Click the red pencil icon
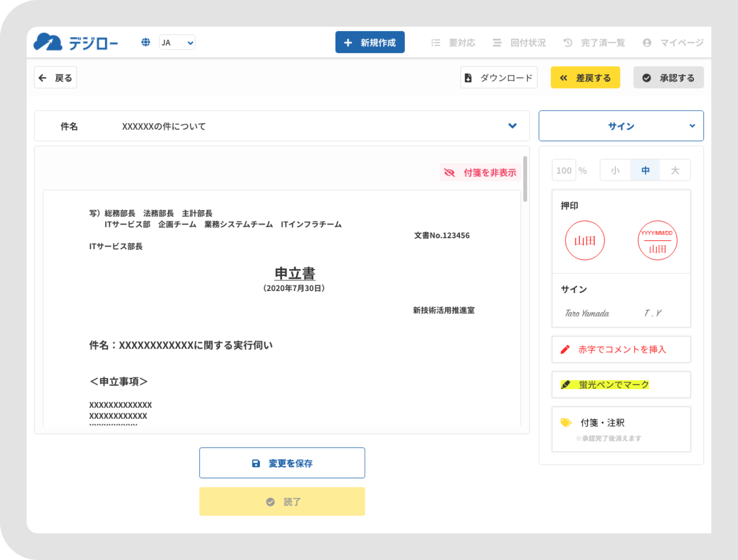The width and height of the screenshot is (738, 560). click(x=565, y=349)
